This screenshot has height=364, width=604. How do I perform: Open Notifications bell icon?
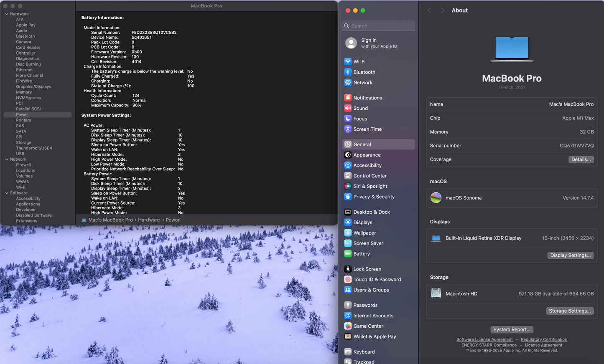click(348, 98)
